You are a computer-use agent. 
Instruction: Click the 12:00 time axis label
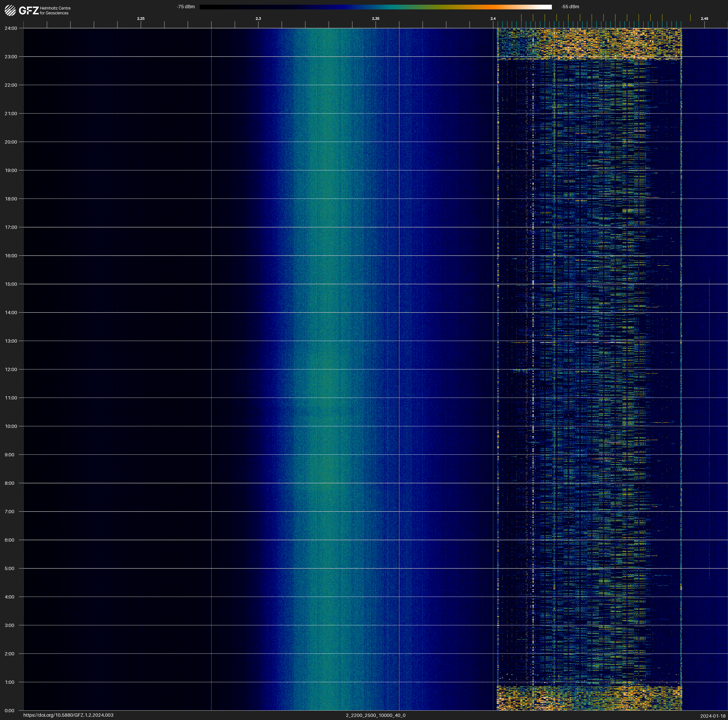[x=11, y=369]
